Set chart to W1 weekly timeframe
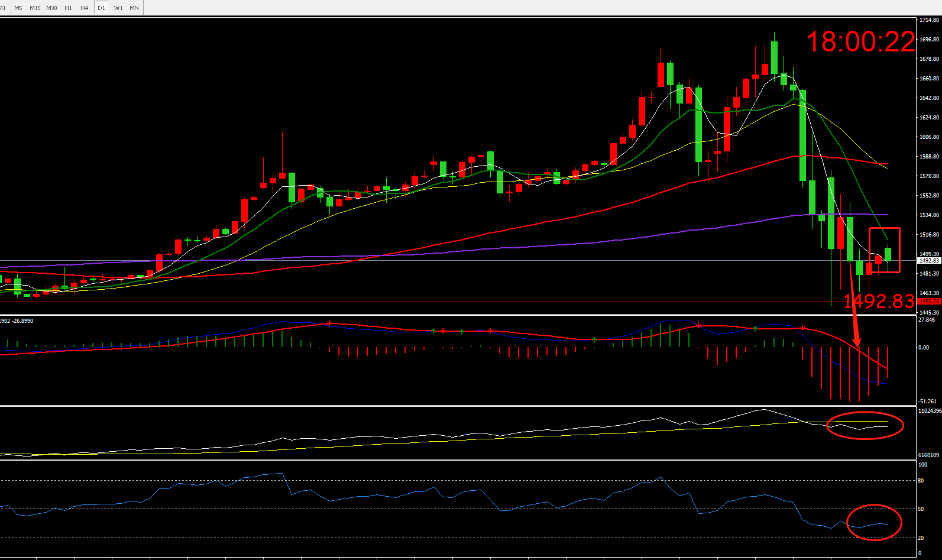 click(118, 8)
